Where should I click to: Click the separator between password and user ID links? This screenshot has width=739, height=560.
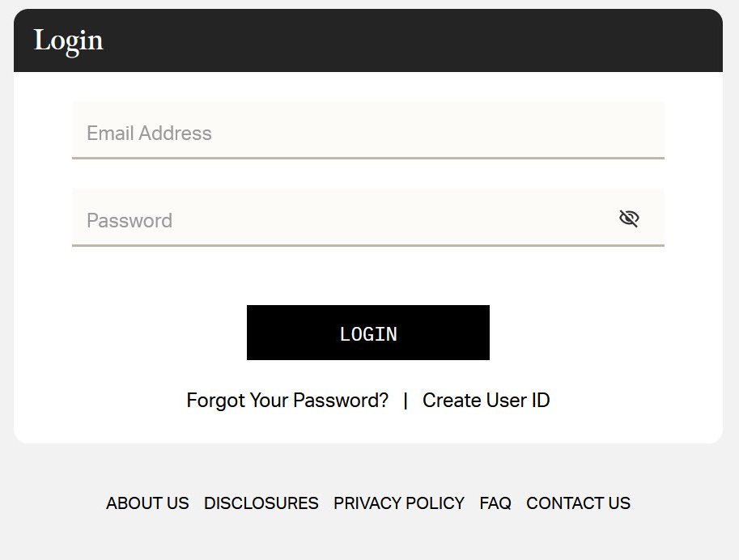(406, 401)
